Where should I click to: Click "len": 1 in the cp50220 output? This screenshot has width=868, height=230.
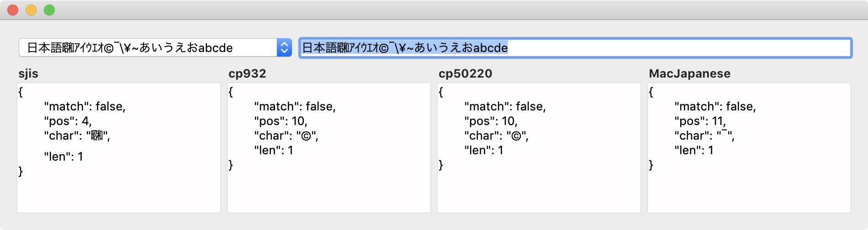point(484,151)
